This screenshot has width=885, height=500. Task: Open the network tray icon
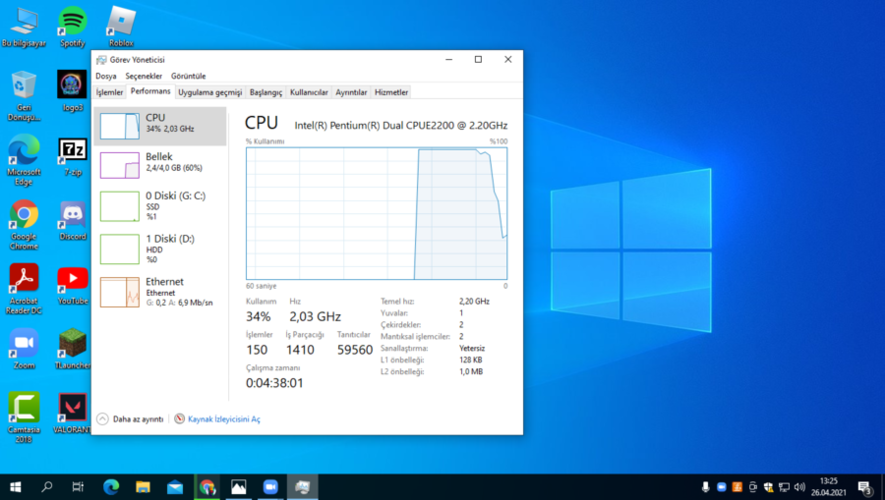[784, 487]
